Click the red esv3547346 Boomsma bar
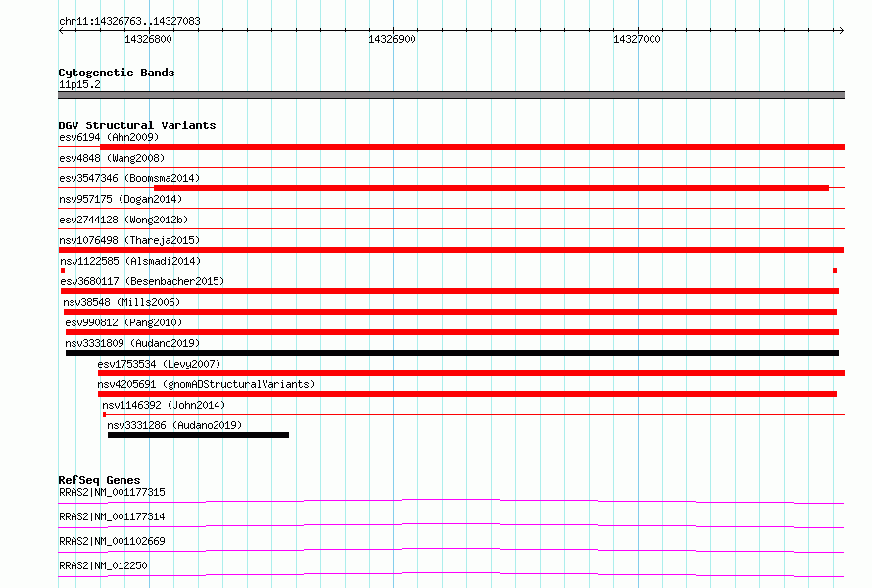Viewport: 872px width, 588px height. pyautogui.click(x=491, y=188)
